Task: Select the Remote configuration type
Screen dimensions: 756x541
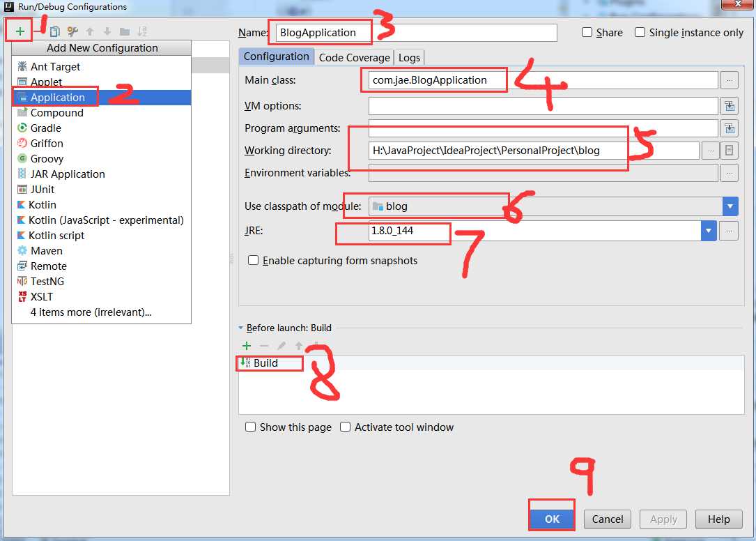Action: tap(101, 266)
